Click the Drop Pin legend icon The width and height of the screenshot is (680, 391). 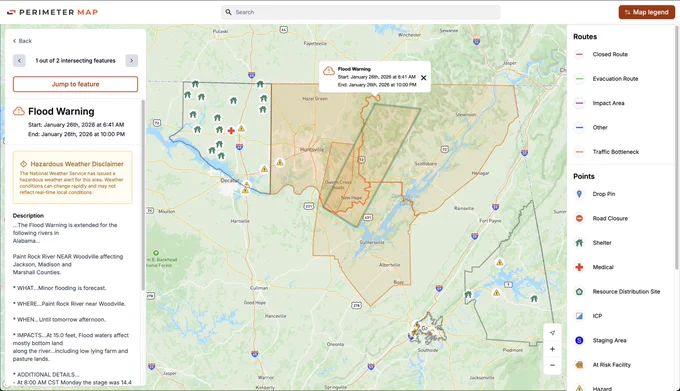tap(579, 194)
